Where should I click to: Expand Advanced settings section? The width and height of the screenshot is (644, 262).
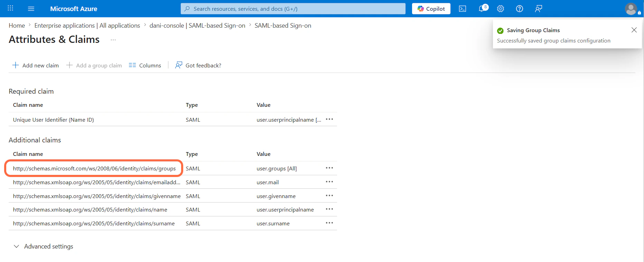tap(43, 246)
